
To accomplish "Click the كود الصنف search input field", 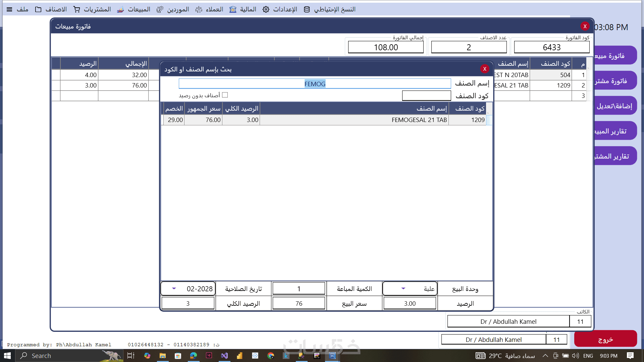I will (426, 96).
